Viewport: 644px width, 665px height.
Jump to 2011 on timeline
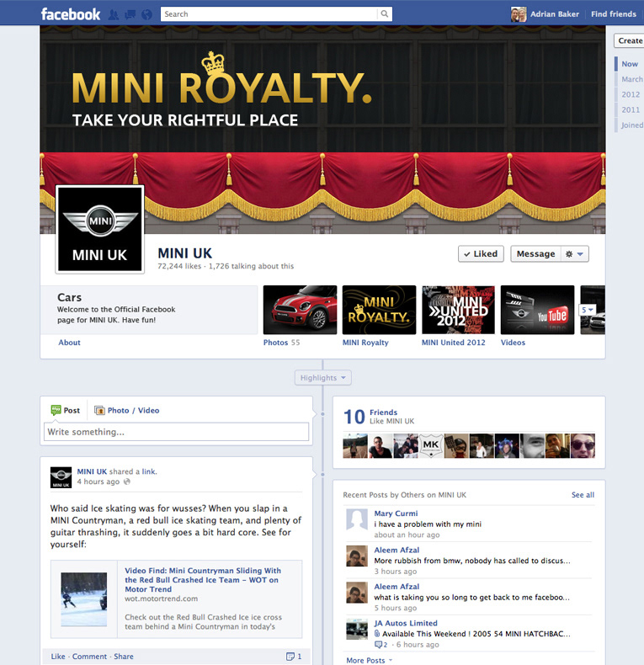[631, 109]
